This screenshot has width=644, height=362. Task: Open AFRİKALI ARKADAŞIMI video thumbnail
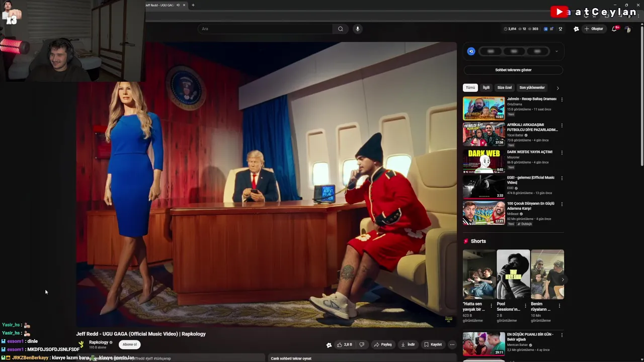coord(484,134)
